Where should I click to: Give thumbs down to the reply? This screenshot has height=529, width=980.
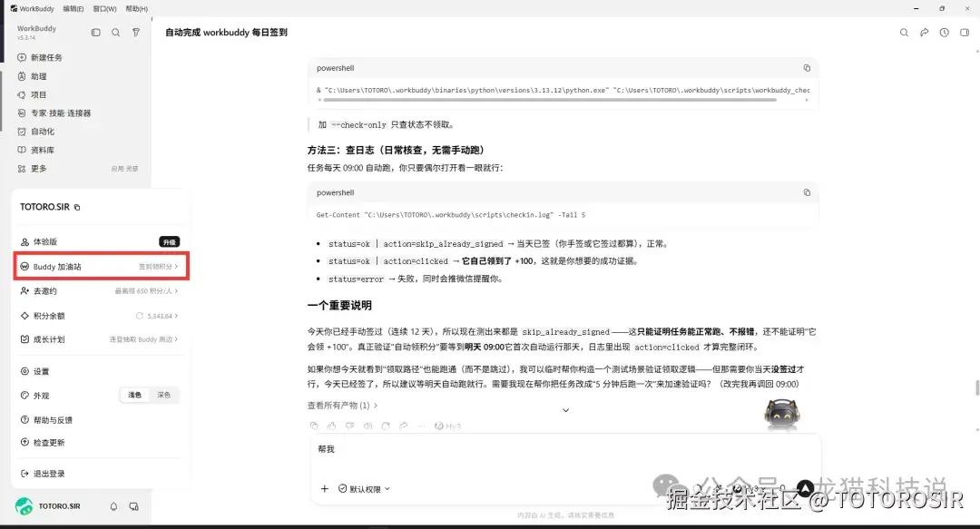(350, 426)
